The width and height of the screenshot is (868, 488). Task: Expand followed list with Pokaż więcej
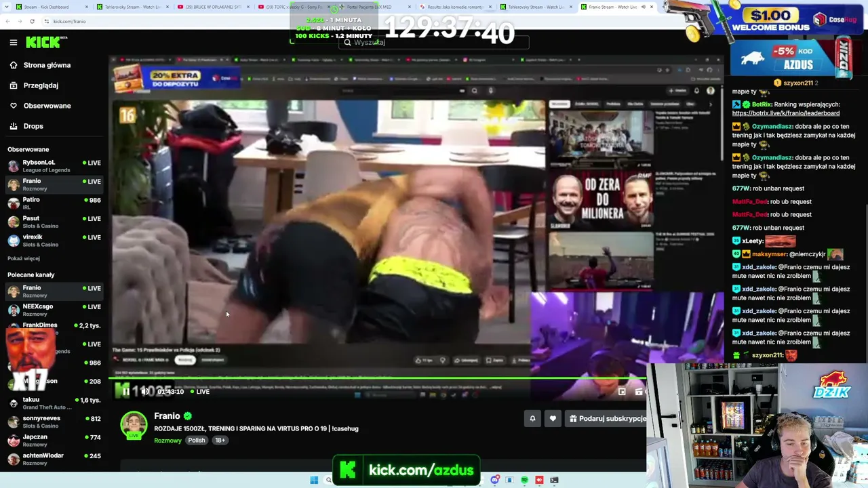24,258
